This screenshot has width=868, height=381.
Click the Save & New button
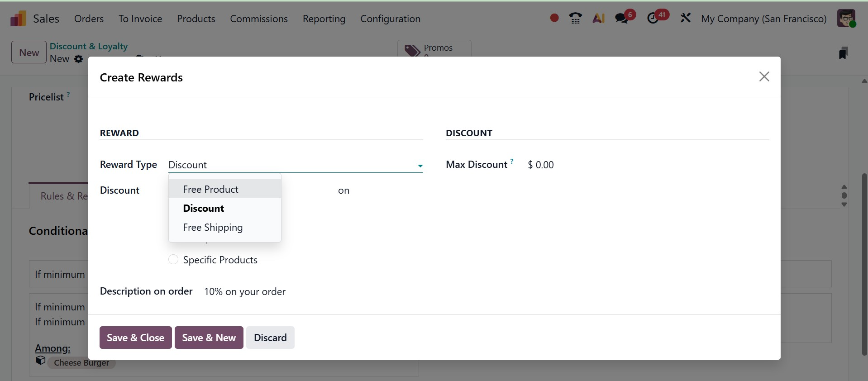(x=209, y=338)
